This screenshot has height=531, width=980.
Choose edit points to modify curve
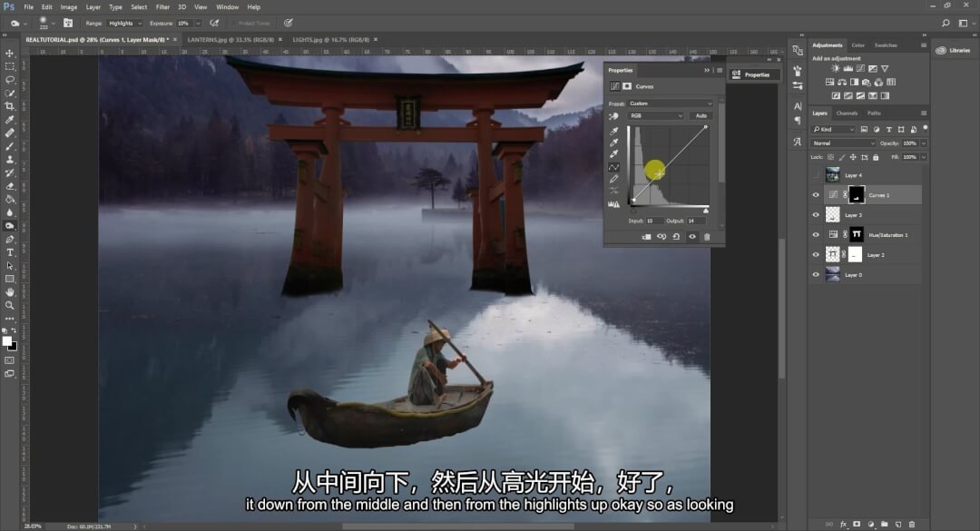(x=613, y=167)
